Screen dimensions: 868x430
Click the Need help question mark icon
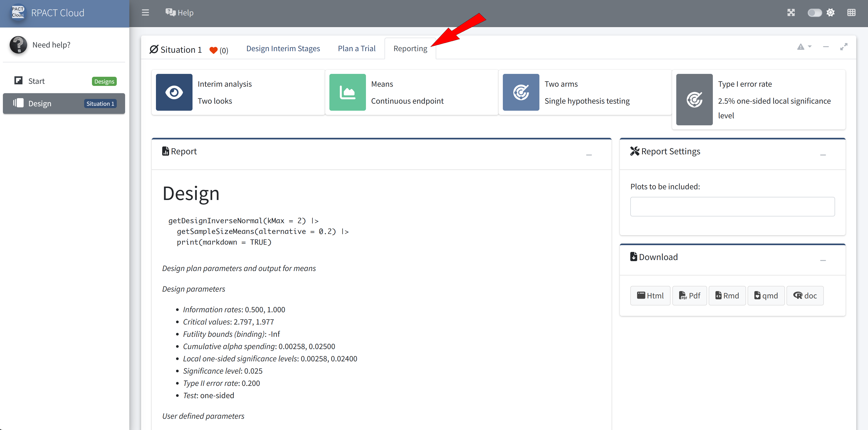point(18,45)
